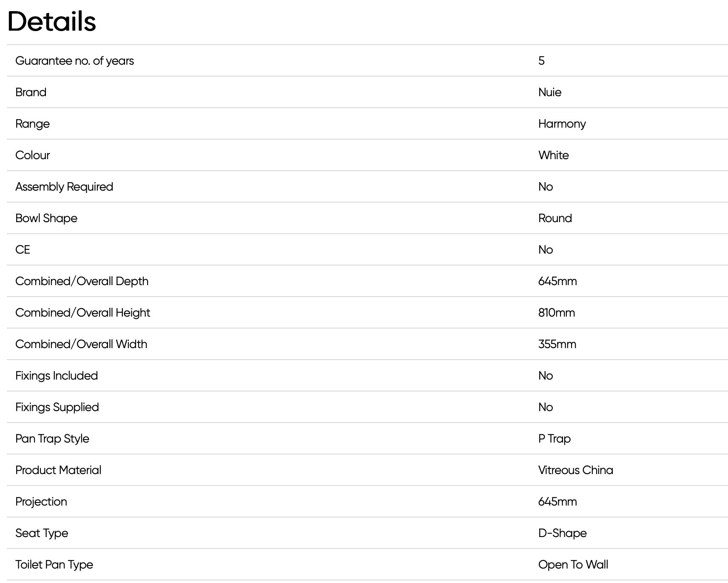Image resolution: width=728 pixels, height=583 pixels.
Task: Click the Details section heading
Action: 52,21
